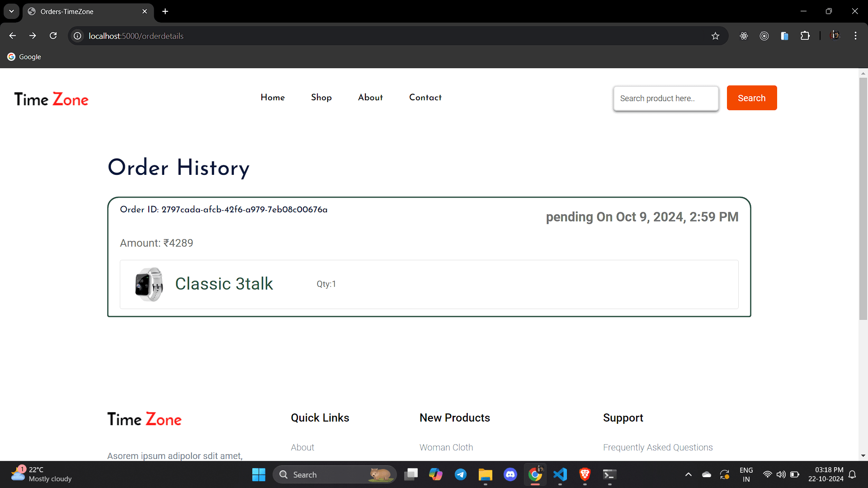The width and height of the screenshot is (868, 488).
Task: Open a new browser tab
Action: 165,11
